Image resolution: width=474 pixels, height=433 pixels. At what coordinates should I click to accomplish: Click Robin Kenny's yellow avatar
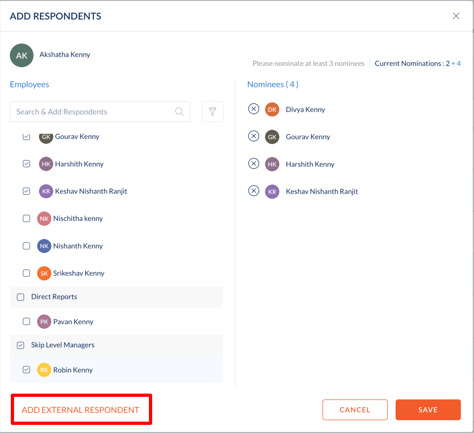click(x=44, y=370)
